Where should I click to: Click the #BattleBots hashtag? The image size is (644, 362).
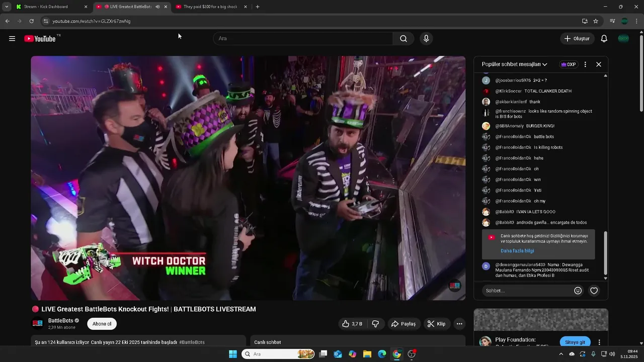192,342
